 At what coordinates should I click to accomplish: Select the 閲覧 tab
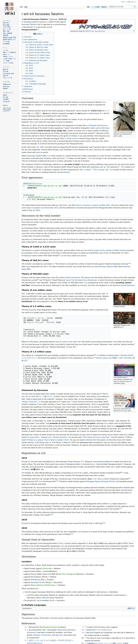[x=88, y=7]
